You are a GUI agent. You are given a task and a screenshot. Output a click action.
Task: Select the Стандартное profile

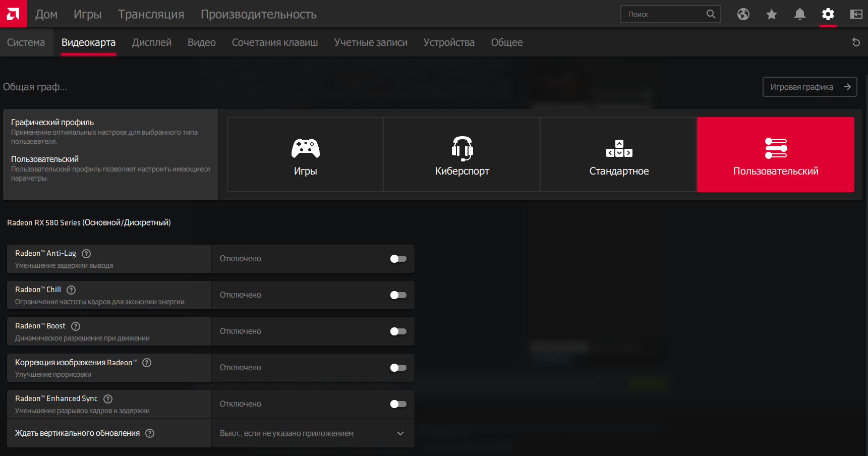[619, 155]
